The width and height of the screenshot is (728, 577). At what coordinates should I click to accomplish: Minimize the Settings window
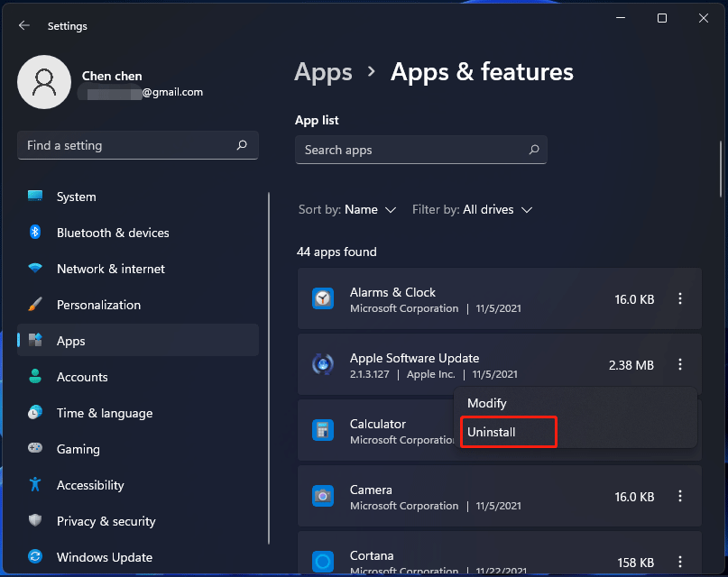point(621,18)
